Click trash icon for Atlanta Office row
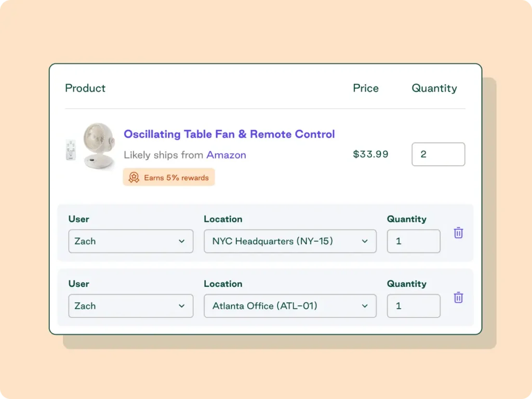Image resolution: width=532 pixels, height=399 pixels. pos(458,298)
